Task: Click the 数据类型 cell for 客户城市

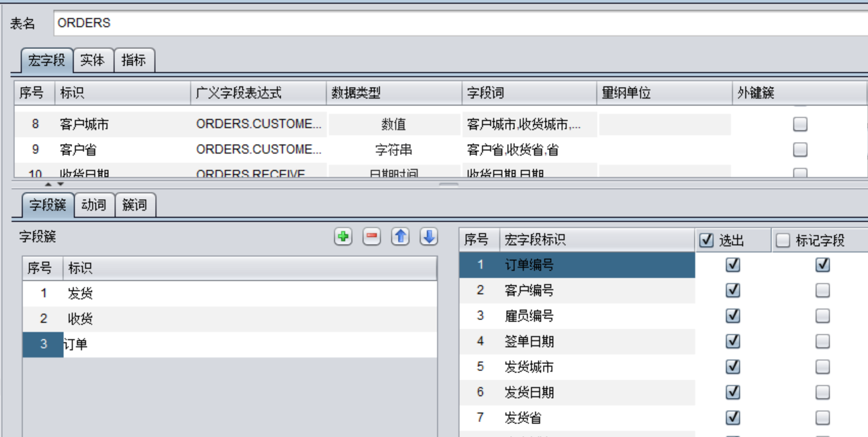Action: (393, 125)
